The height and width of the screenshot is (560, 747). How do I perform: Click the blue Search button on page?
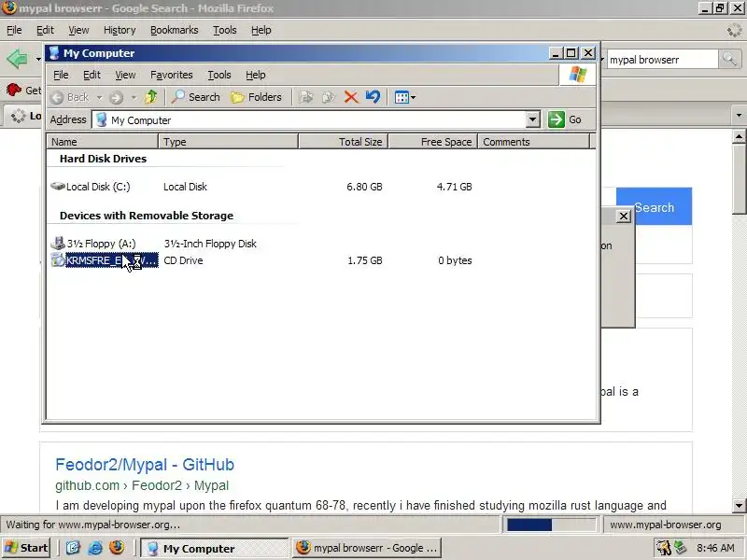coord(654,206)
